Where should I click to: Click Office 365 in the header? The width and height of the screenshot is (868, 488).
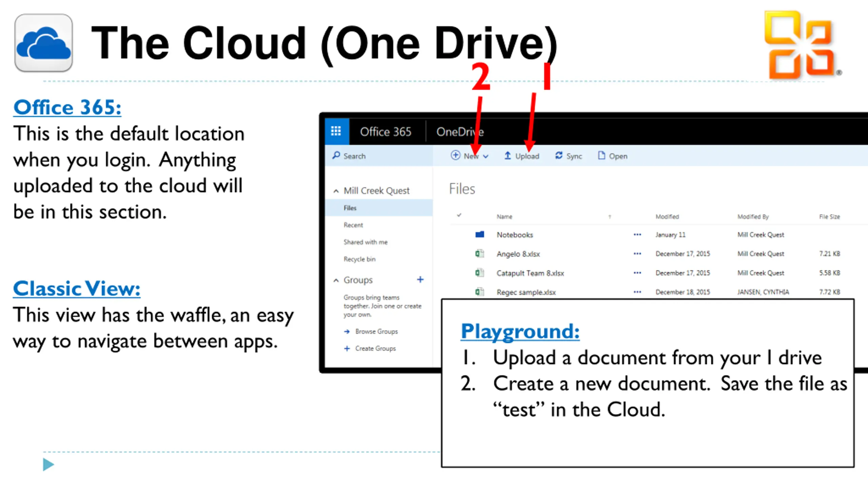tap(386, 131)
